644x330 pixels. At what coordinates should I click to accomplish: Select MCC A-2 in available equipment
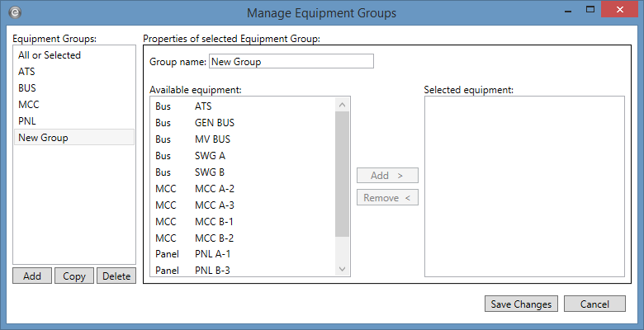tap(215, 188)
